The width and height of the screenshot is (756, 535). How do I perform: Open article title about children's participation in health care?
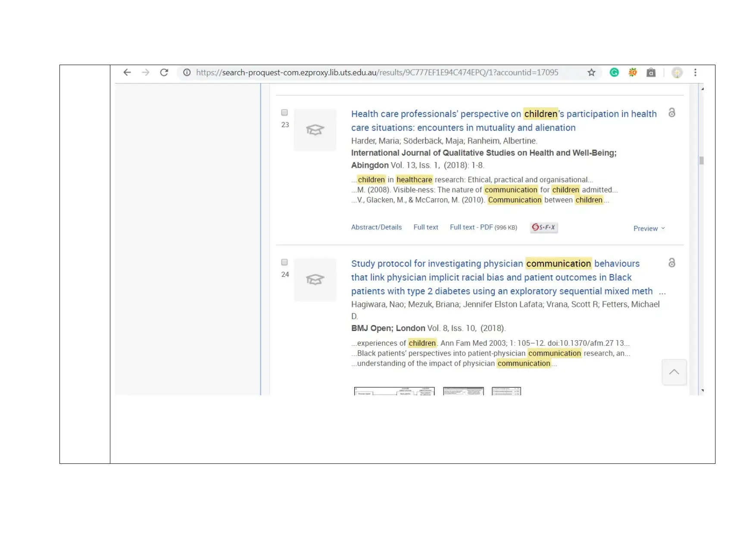504,121
